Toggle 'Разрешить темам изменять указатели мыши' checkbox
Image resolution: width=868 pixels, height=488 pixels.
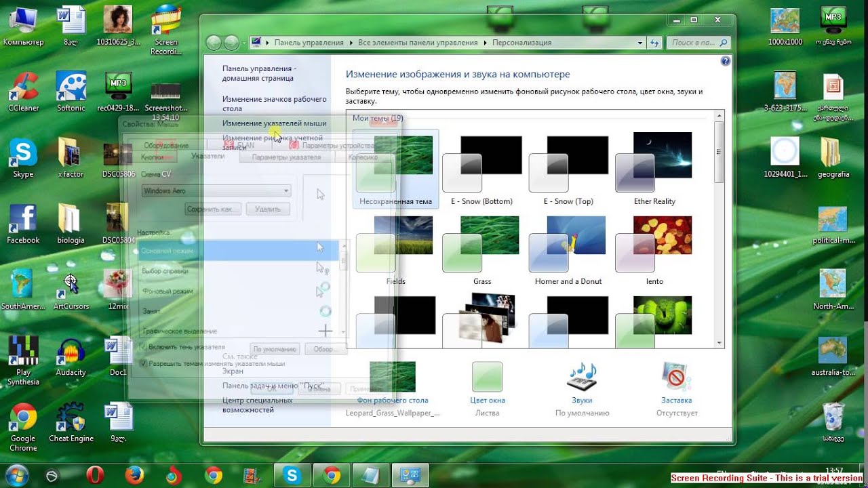tap(143, 364)
